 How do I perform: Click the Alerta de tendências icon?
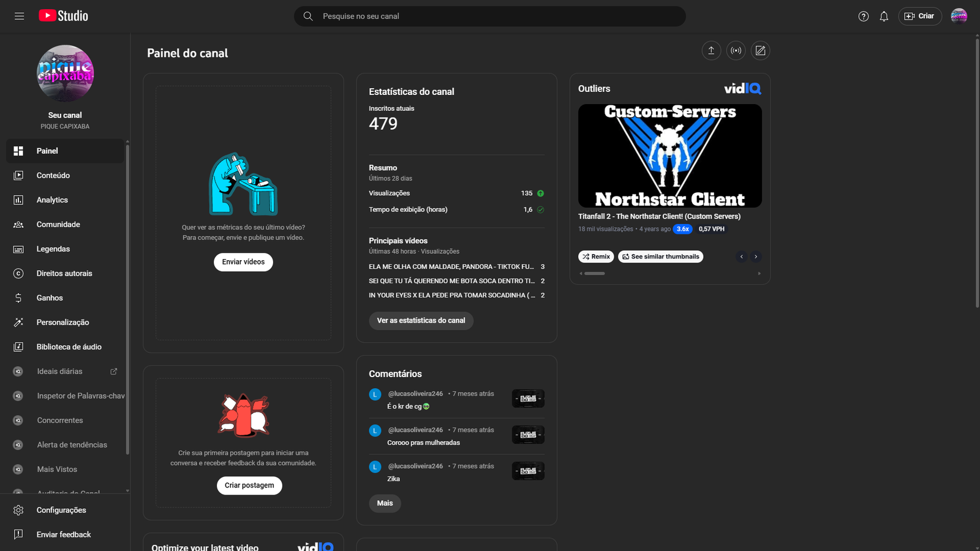(18, 445)
